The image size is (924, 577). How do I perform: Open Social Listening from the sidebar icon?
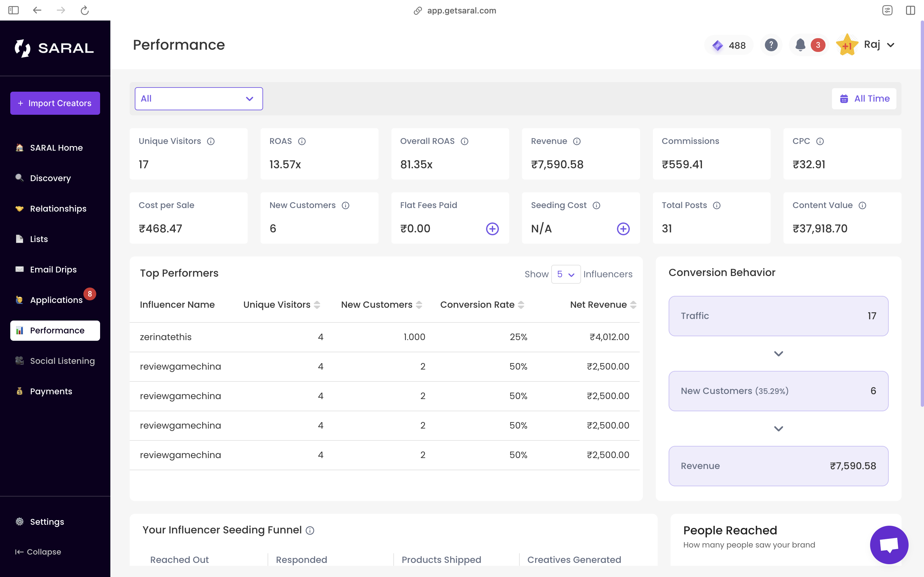click(x=20, y=361)
